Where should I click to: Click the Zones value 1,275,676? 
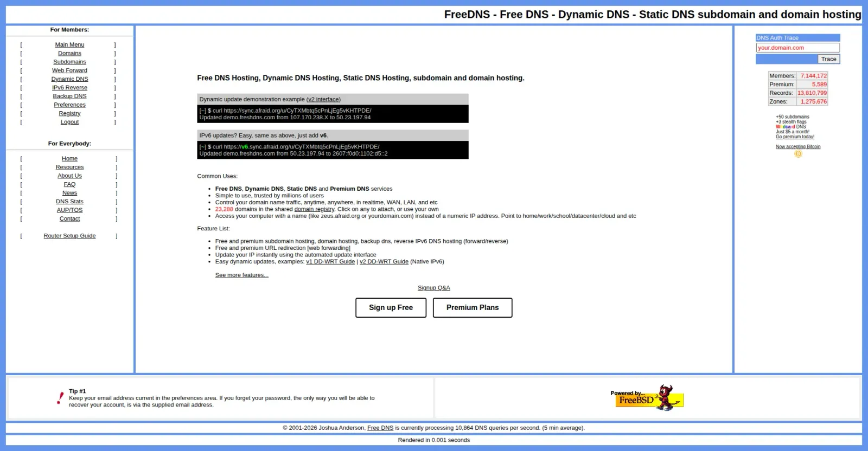click(x=814, y=102)
